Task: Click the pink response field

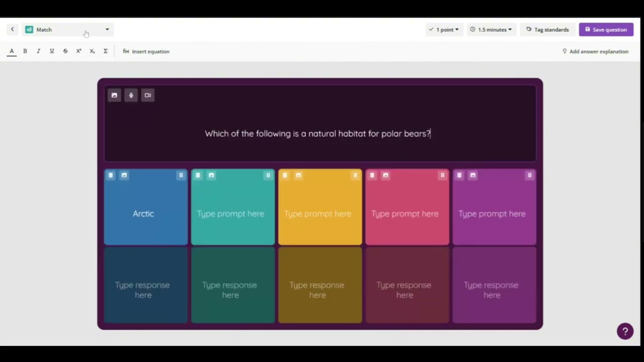Action: [x=407, y=286]
